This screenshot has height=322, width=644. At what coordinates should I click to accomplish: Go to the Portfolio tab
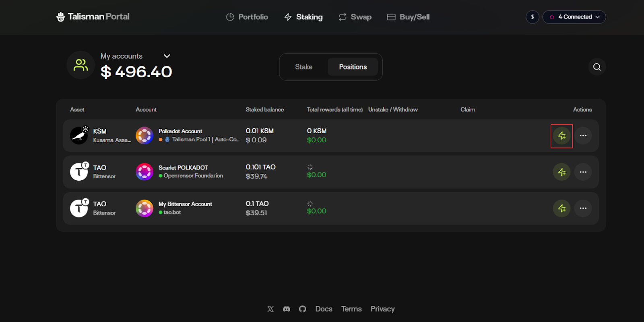(x=247, y=17)
